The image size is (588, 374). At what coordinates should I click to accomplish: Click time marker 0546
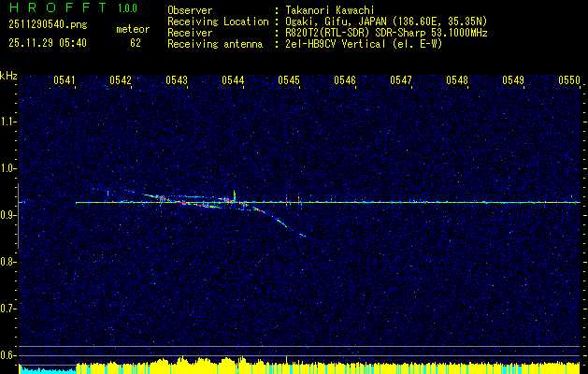coord(345,80)
